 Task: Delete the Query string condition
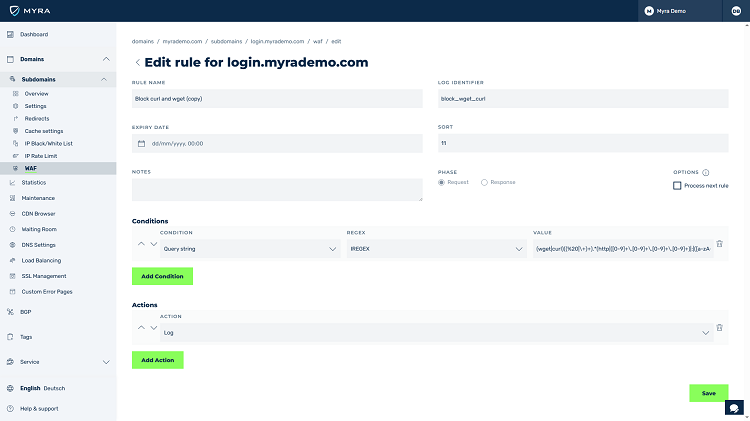tap(719, 244)
